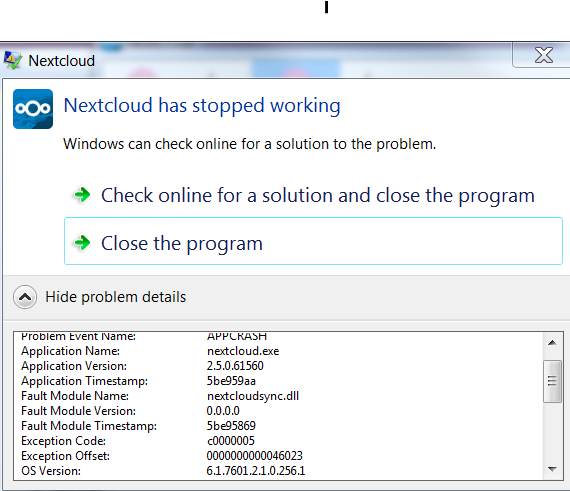Viewport: 570px width, 491px height.
Task: Select the Application Version value 2.5.0.61560
Action: (x=235, y=366)
